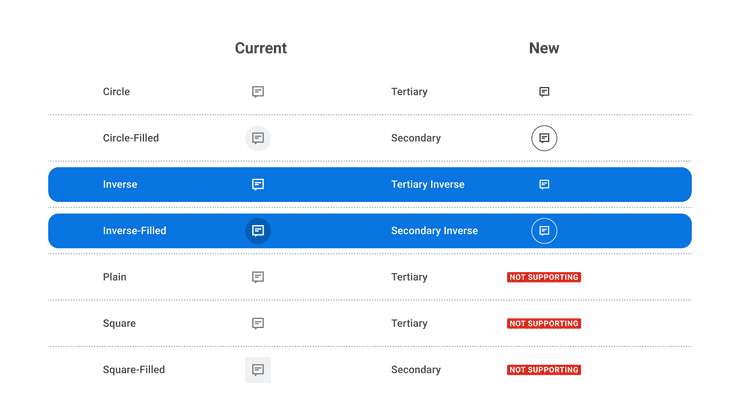Click the New Tertiary Inverse comment icon

(544, 185)
